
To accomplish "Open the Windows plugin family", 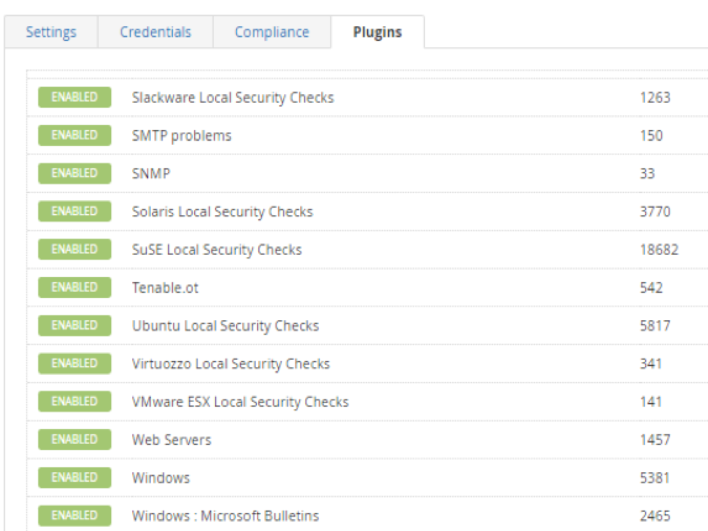I will tap(161, 478).
